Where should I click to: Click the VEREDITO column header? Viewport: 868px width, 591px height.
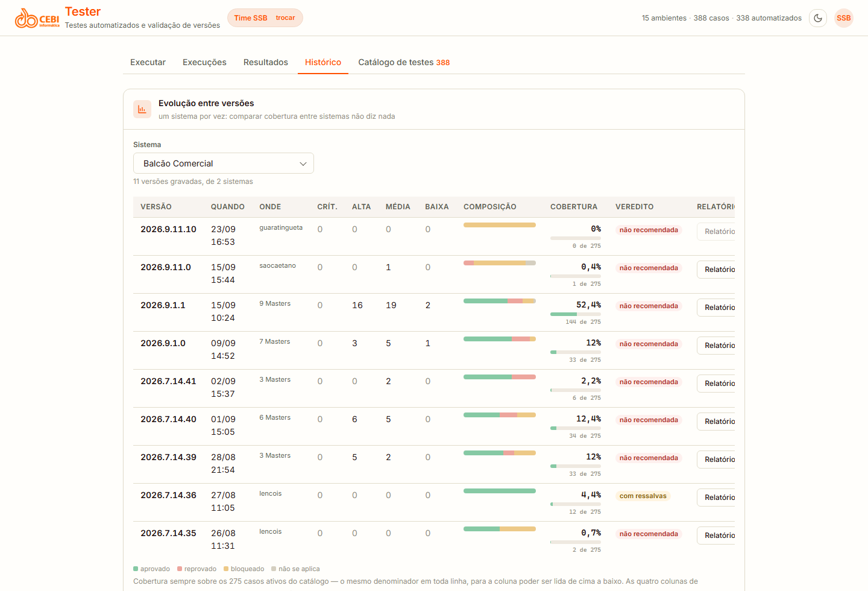(x=635, y=207)
